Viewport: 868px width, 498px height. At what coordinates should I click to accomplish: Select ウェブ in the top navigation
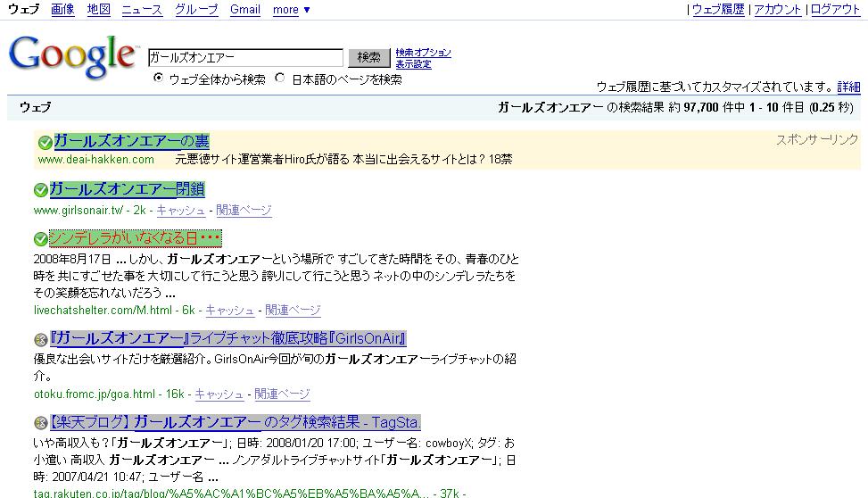24,10
